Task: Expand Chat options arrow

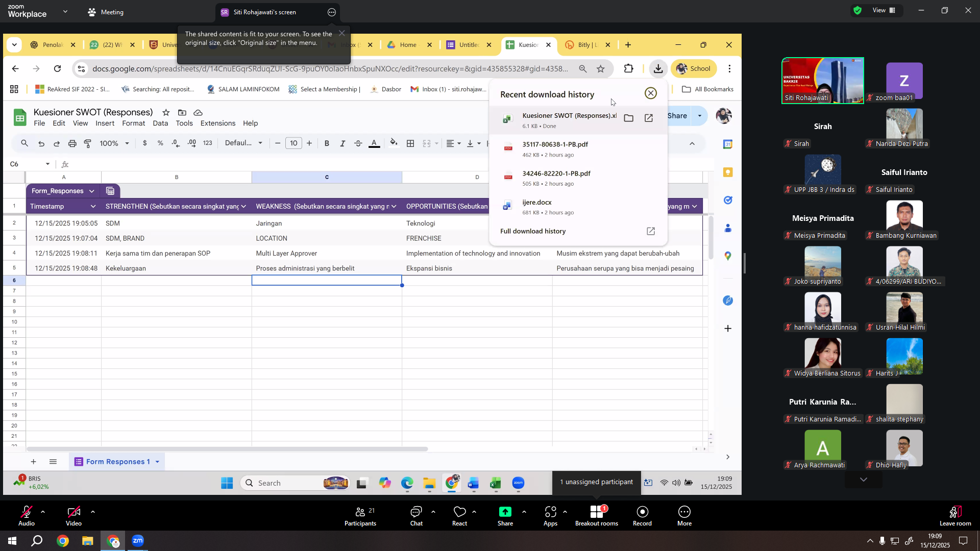Action: [433, 511]
